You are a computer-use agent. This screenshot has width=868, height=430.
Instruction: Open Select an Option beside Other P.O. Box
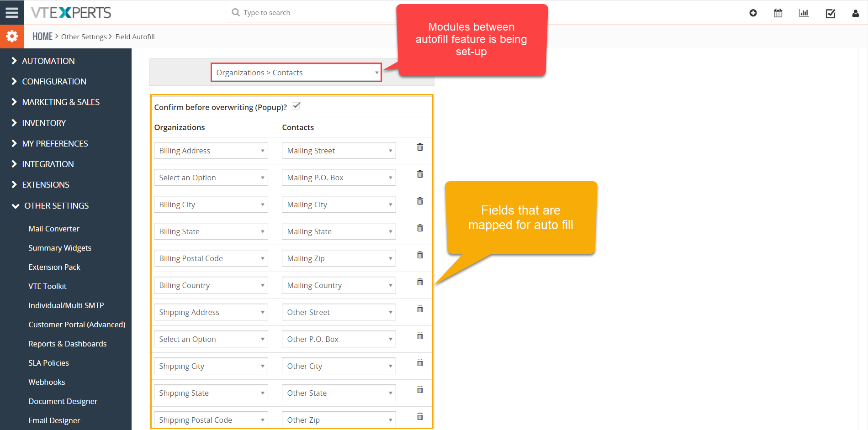tap(211, 339)
